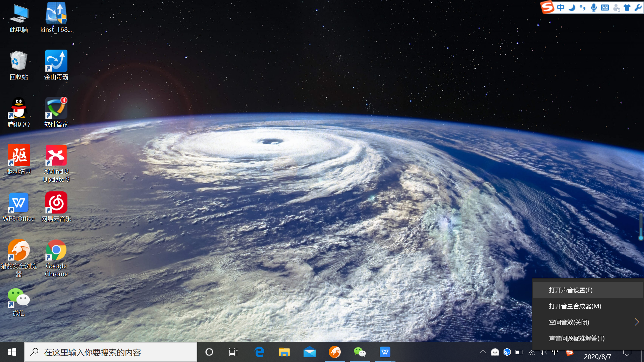
Task: Click the Sogou S logo on the input bar
Action: tap(547, 7)
